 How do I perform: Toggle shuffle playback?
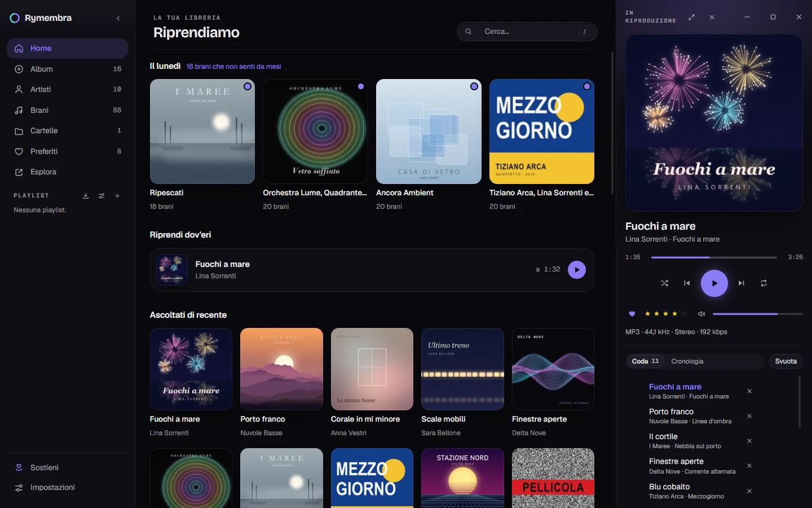coord(665,283)
